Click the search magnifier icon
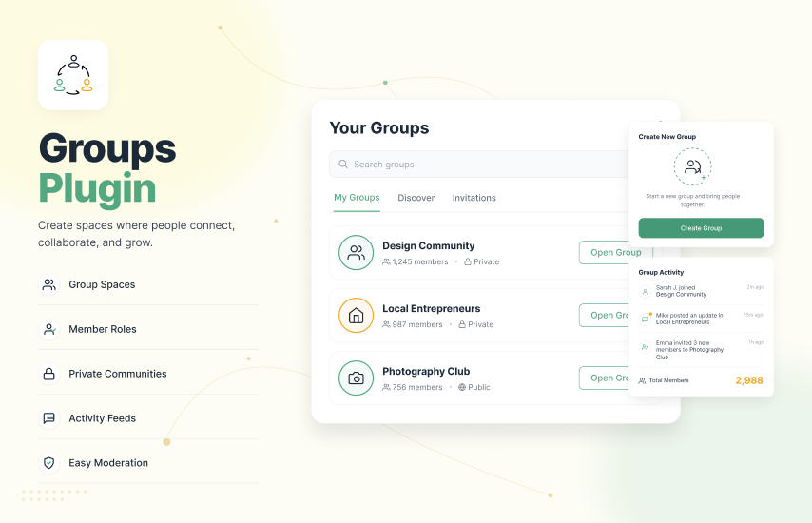 [x=343, y=165]
